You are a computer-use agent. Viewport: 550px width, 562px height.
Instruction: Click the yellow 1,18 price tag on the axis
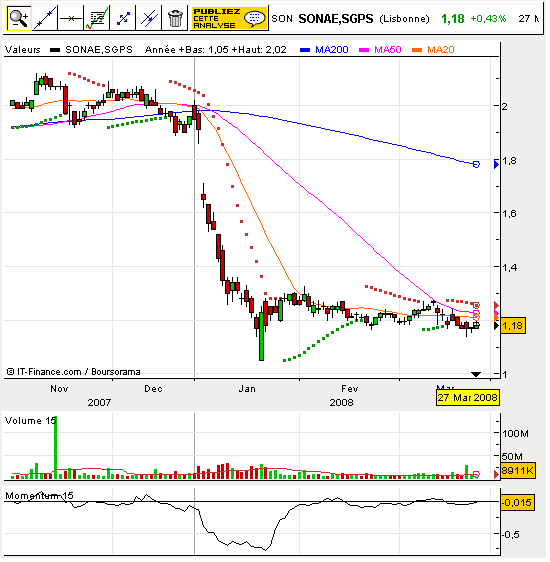(513, 326)
